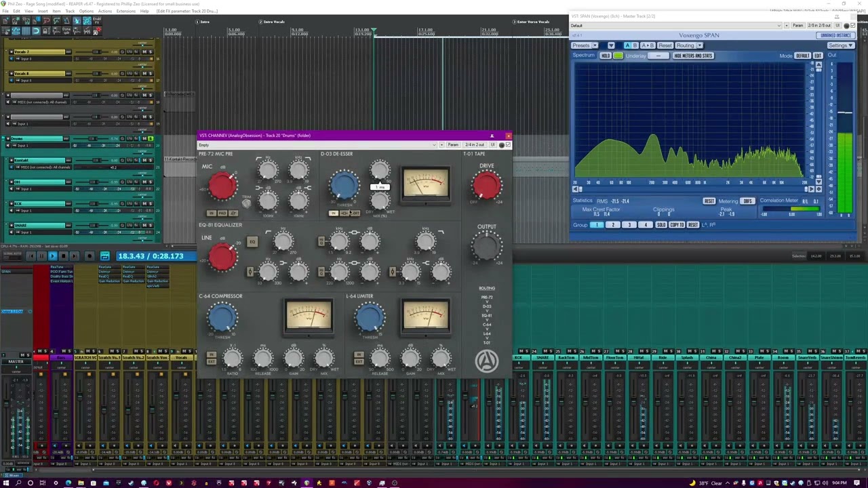Open the Extensions menu
Viewport: 868px width, 488px height.
126,12
